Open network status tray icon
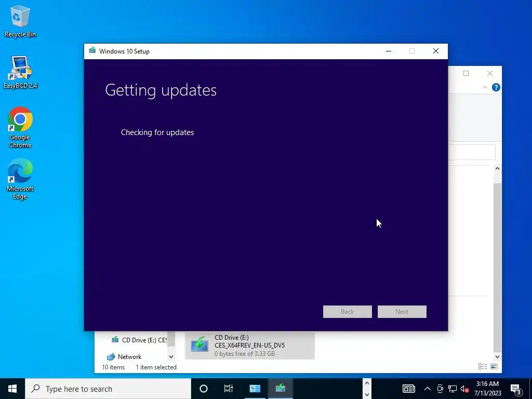Screen dimensions: 532x399 click(453, 389)
